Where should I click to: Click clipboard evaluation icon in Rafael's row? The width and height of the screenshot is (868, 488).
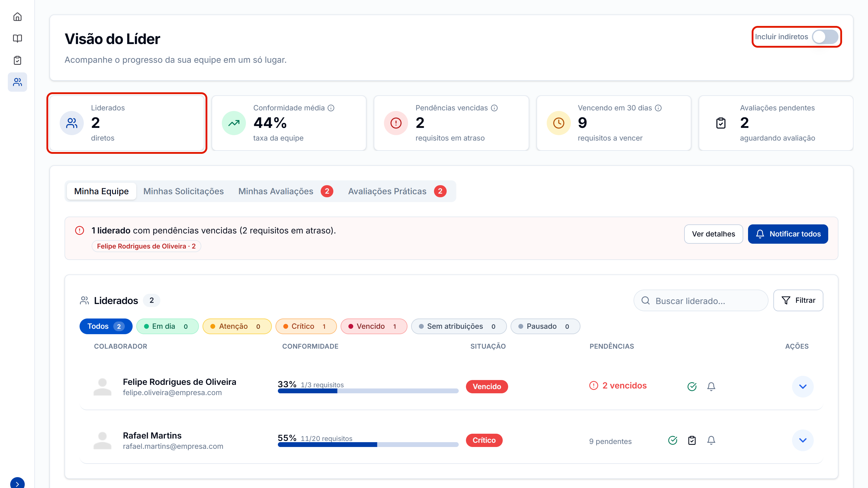692,440
